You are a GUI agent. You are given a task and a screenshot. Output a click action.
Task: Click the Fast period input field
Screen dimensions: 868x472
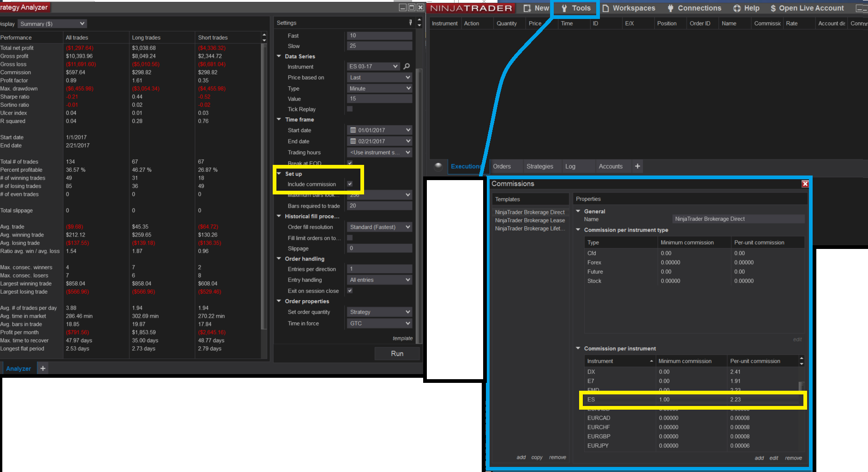(x=379, y=36)
